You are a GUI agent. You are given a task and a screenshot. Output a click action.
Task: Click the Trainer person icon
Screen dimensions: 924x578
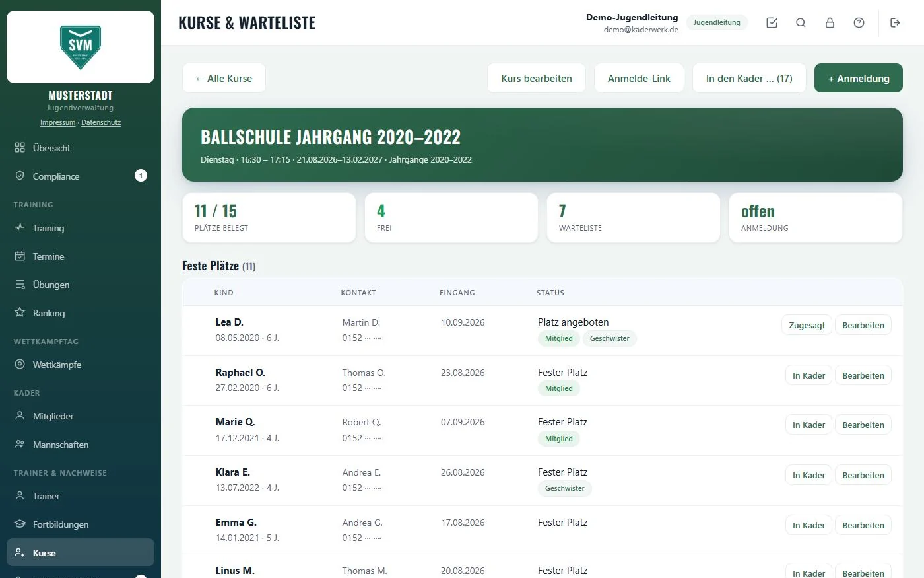pos(20,495)
